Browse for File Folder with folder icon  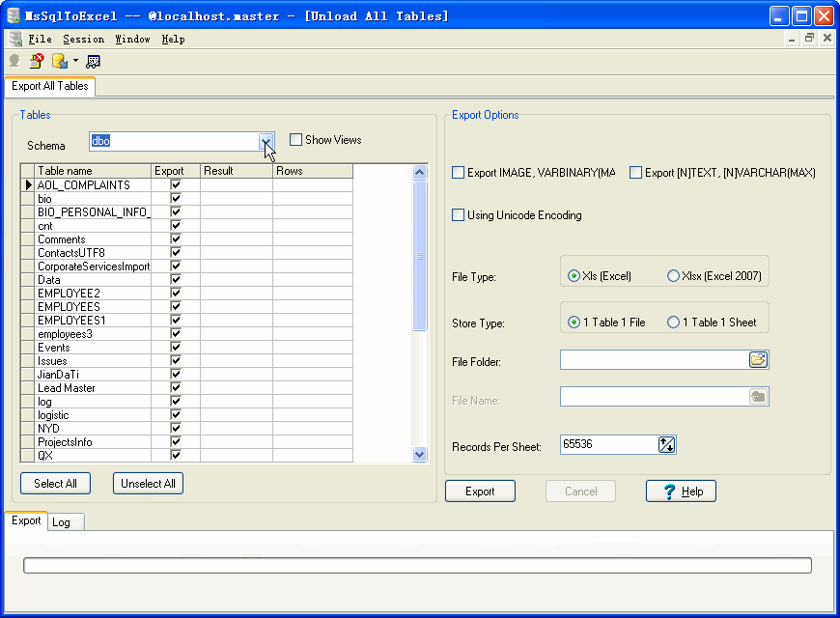coord(758,359)
